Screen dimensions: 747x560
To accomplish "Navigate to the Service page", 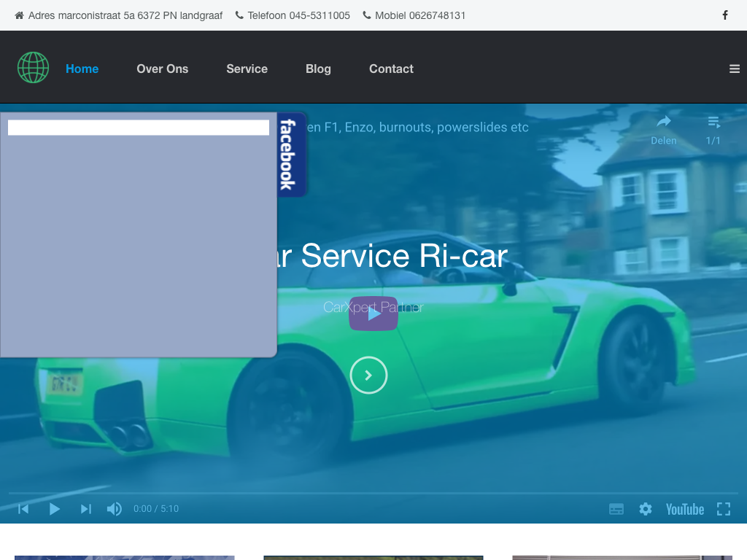I will (x=247, y=69).
